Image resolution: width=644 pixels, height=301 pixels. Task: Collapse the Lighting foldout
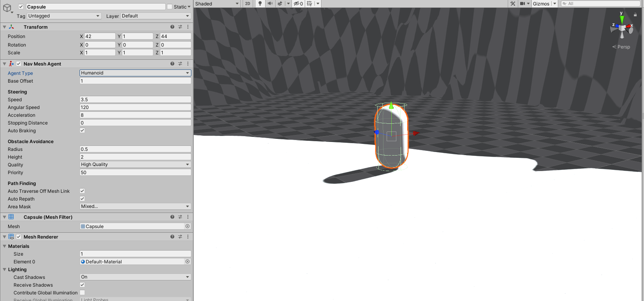point(4,269)
